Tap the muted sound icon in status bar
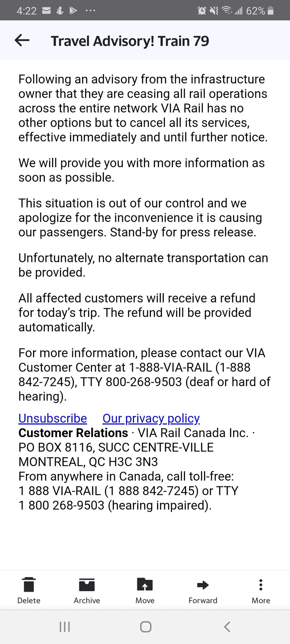The image size is (290, 644). 214,11
